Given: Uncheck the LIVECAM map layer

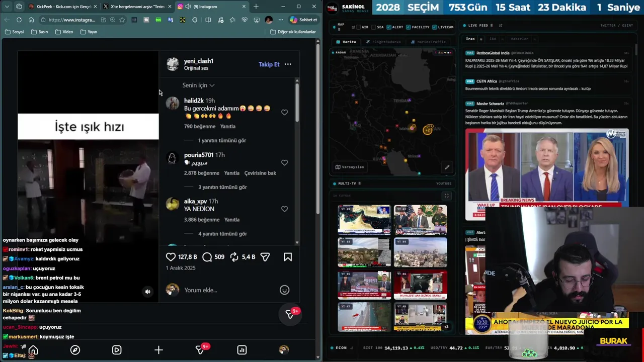Looking at the screenshot, I should pyautogui.click(x=435, y=27).
